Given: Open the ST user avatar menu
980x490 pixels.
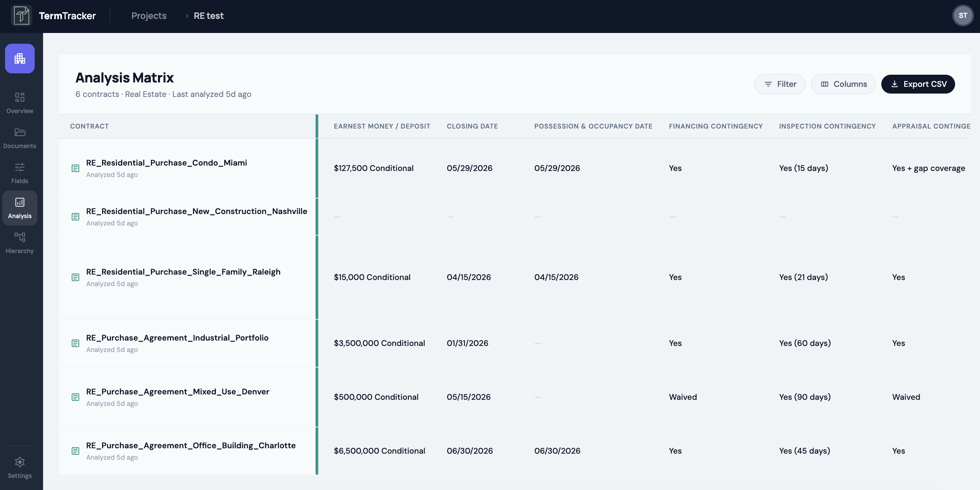Looking at the screenshot, I should (963, 15).
